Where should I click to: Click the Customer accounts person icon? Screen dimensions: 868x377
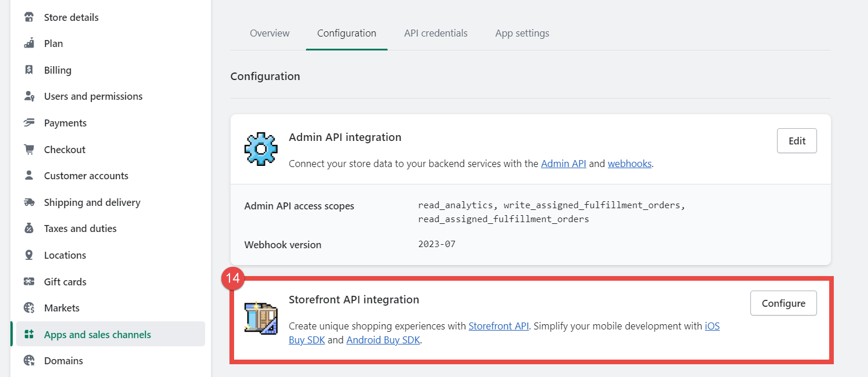coord(29,176)
